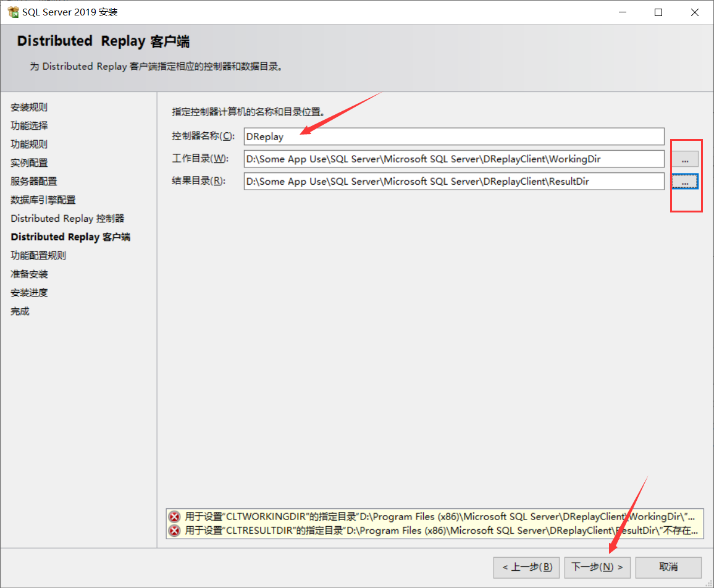The width and height of the screenshot is (714, 588).
Task: Select 安装进度 step in sidebar
Action: (x=29, y=293)
